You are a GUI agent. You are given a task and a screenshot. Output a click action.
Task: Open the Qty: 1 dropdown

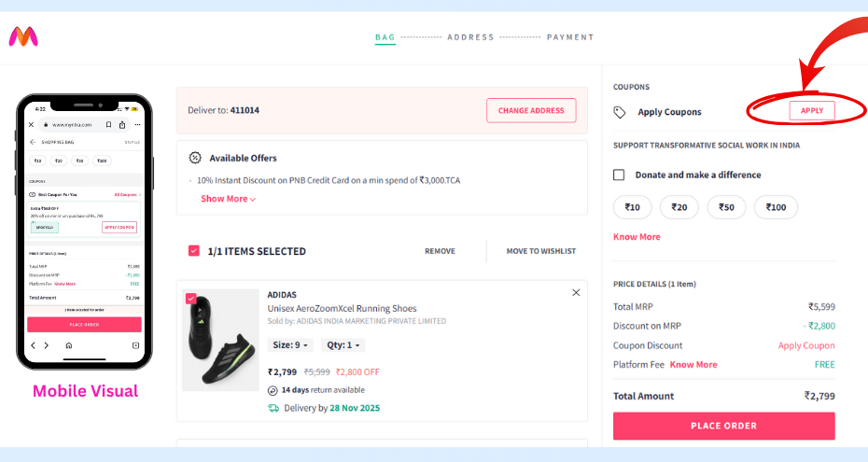pos(343,344)
